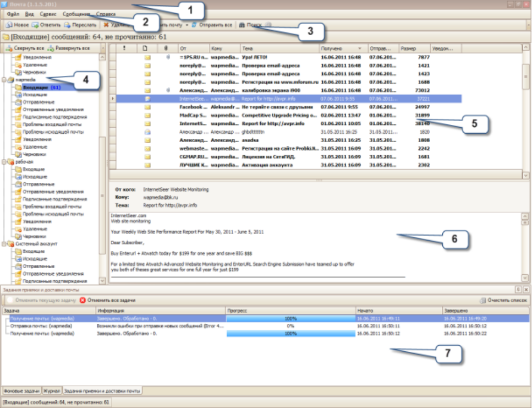The width and height of the screenshot is (532, 408).
Task: Click attachment icon in калибровка экрана i900 row
Action: 168,90
